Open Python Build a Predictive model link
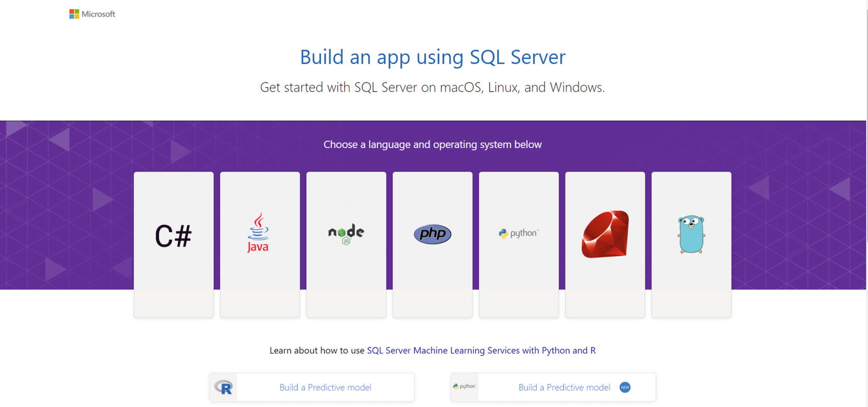The width and height of the screenshot is (868, 407). [x=565, y=387]
